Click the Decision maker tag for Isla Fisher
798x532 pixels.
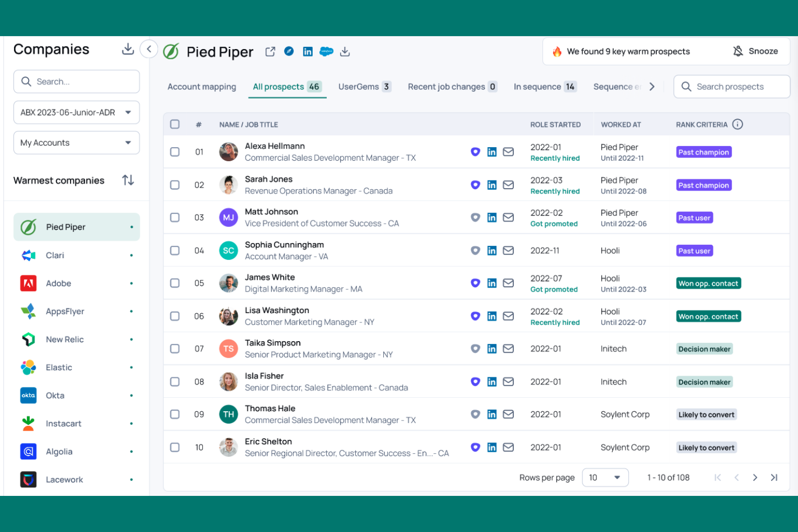click(704, 382)
